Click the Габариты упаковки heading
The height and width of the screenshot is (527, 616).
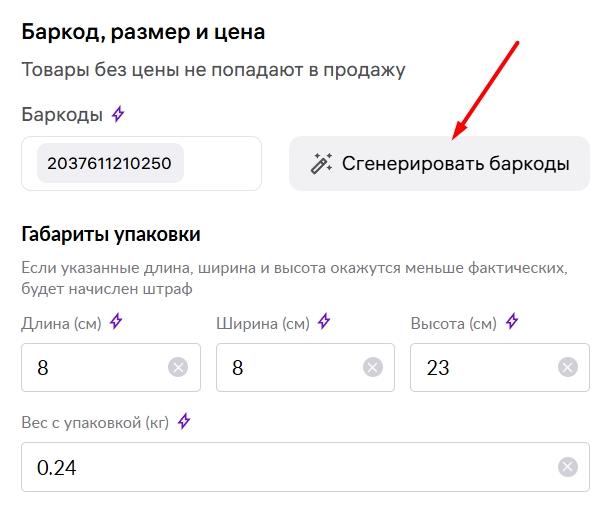coord(111,235)
